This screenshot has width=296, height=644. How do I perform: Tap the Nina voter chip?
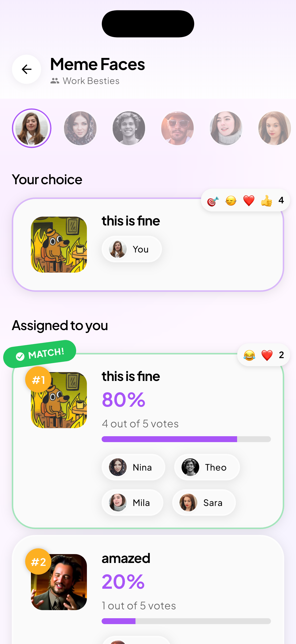133,467
